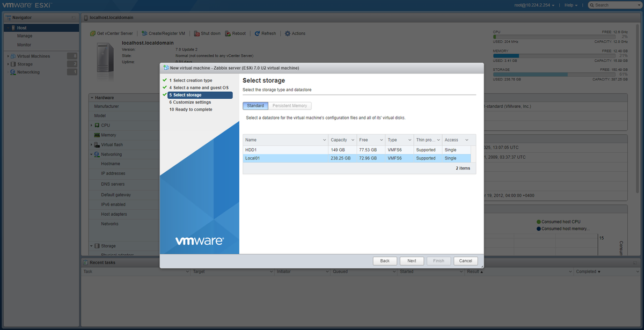Click the Refresh arrow icon
This screenshot has height=330, width=644.
(257, 33)
